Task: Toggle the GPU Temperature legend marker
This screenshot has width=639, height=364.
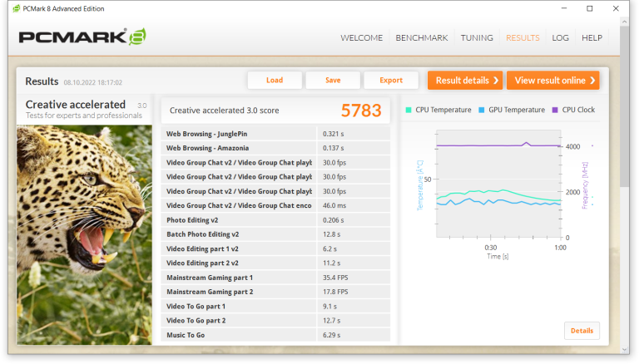Action: 482,110
